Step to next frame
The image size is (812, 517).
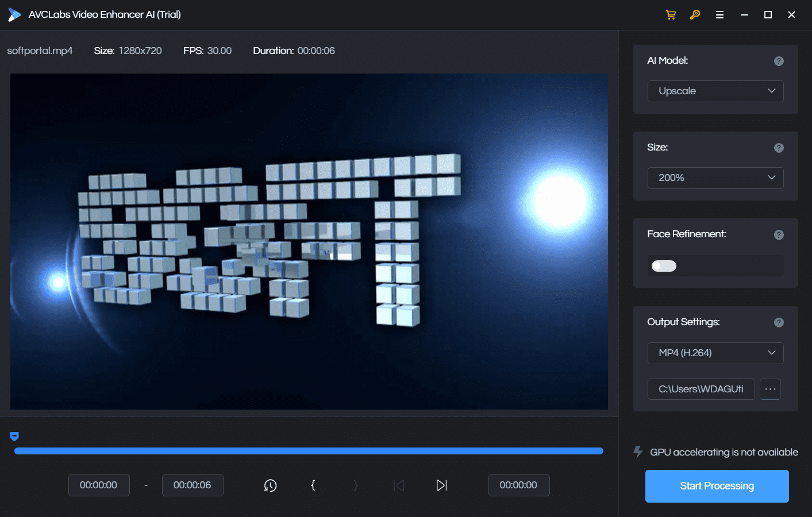[441, 485]
